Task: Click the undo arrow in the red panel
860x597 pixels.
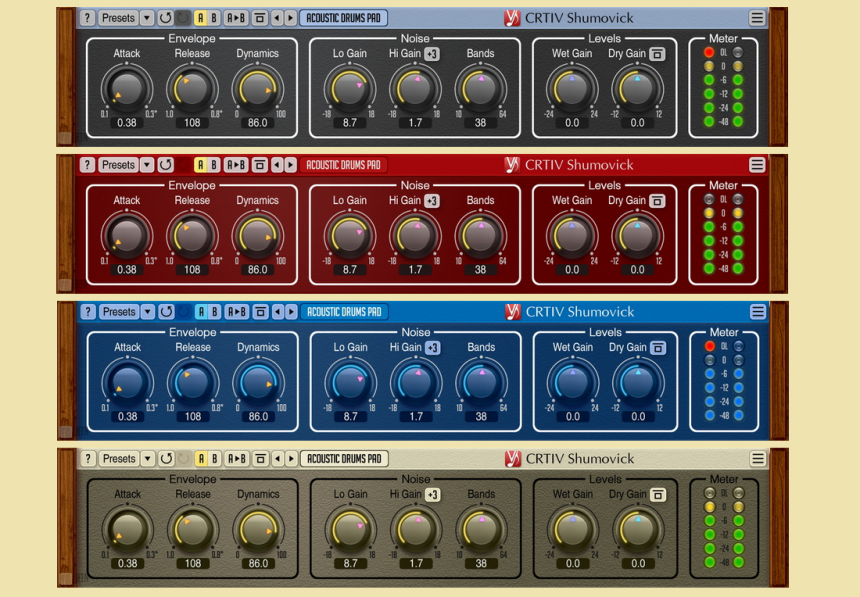Action: (166, 165)
